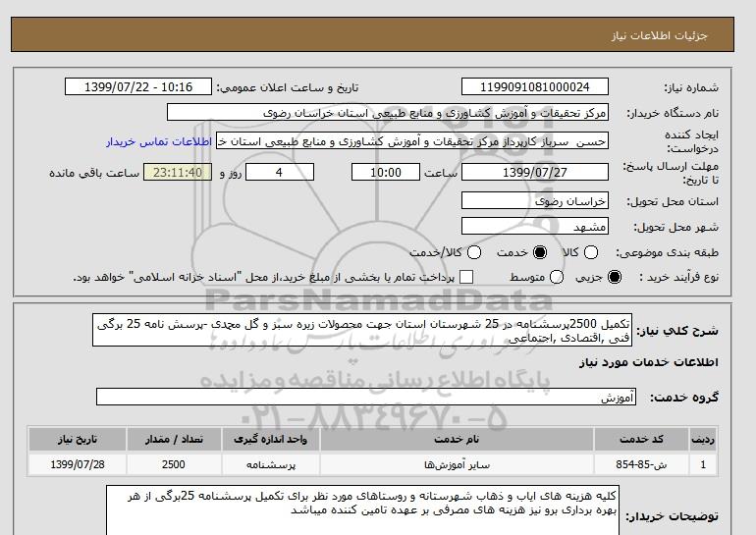Click the remaining time countdown 23:11:40

tap(178, 172)
